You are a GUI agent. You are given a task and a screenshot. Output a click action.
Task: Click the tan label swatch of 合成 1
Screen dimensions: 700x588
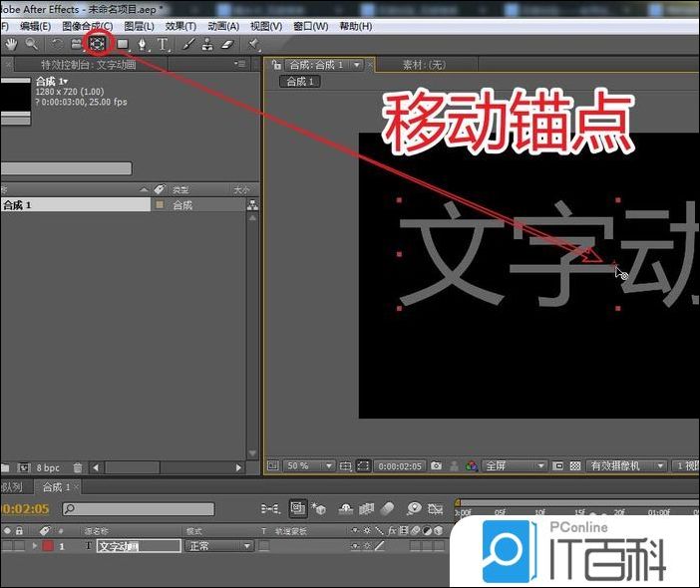pos(159,204)
